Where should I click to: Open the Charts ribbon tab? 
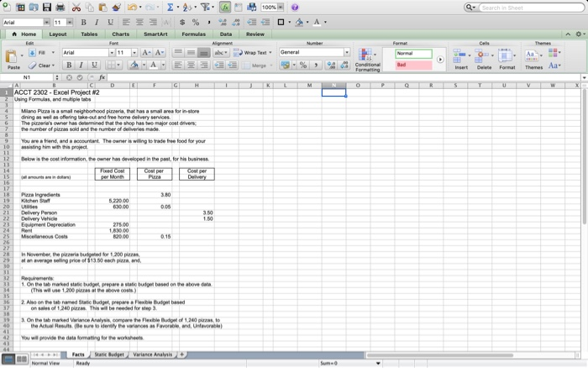click(x=120, y=34)
